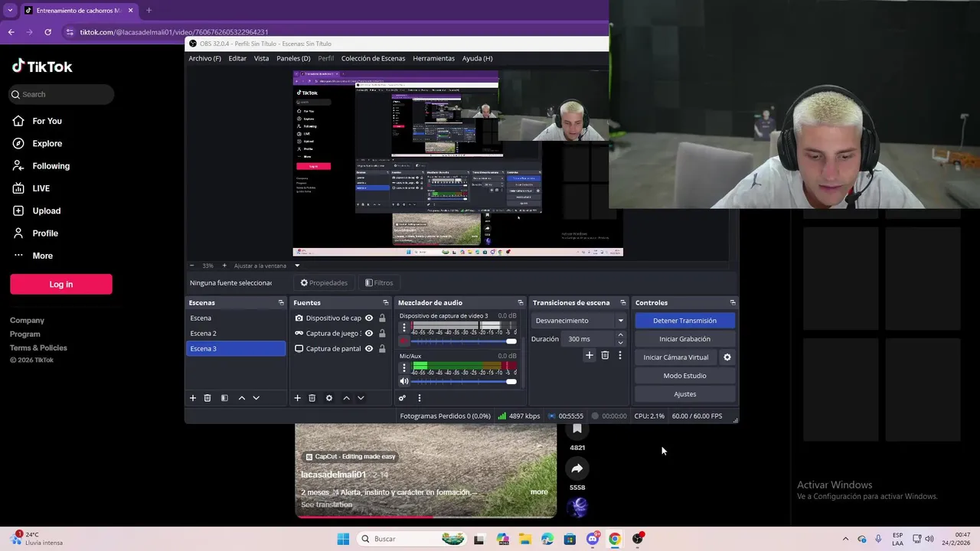Zoom out the OBS preview
Image resolution: width=980 pixels, height=551 pixels.
pos(191,266)
